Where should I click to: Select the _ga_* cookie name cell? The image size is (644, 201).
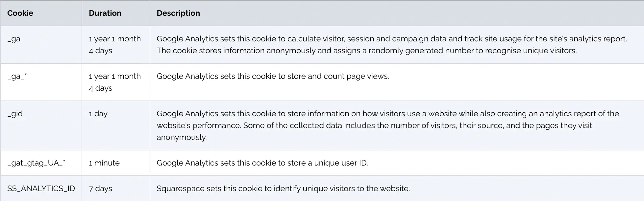(17, 76)
